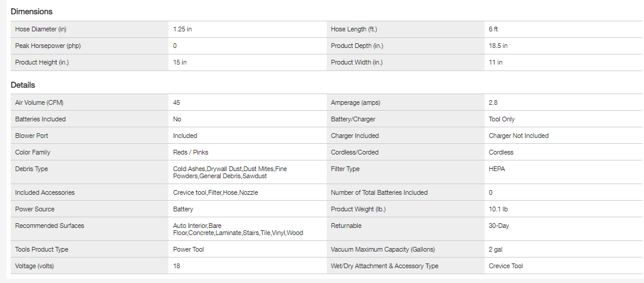The image size is (644, 283).
Task: Select the Voltage (volts) value 18
Action: (x=177, y=266)
